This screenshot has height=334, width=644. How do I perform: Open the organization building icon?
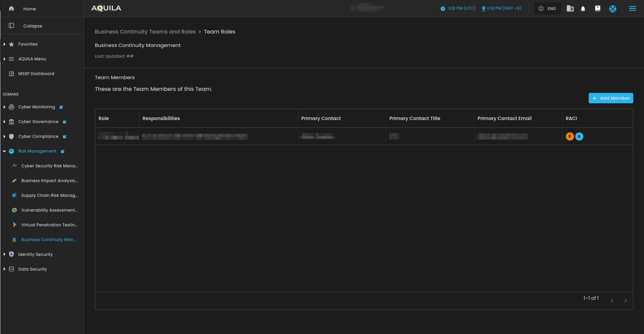pyautogui.click(x=570, y=9)
